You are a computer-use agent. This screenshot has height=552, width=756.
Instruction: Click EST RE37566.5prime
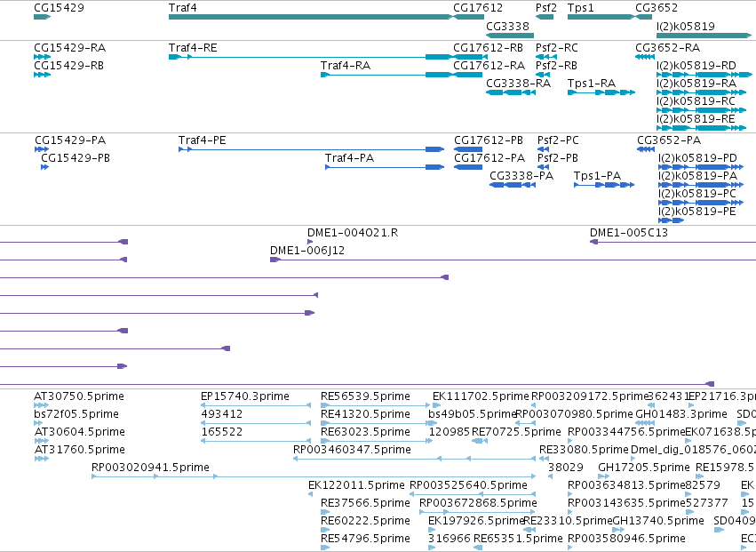pos(325,512)
